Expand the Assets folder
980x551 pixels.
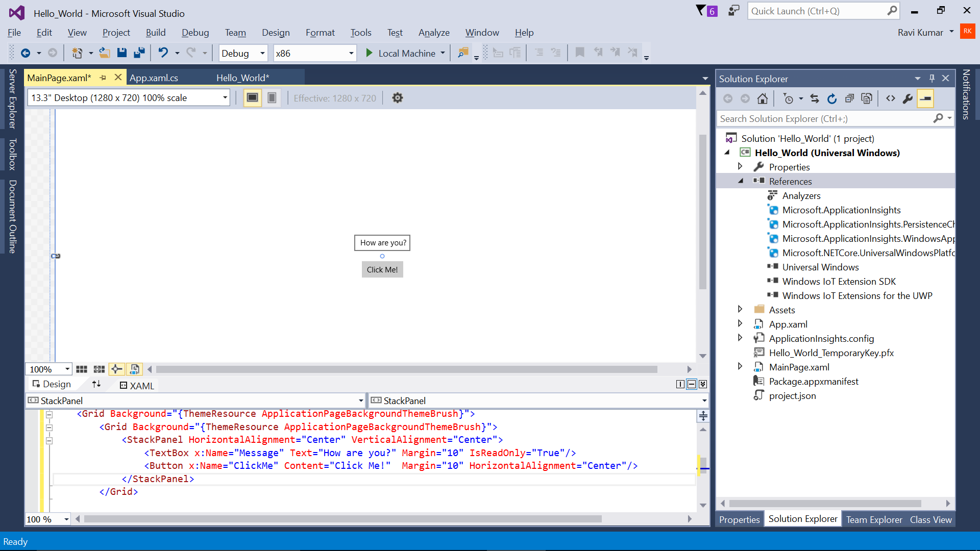740,310
